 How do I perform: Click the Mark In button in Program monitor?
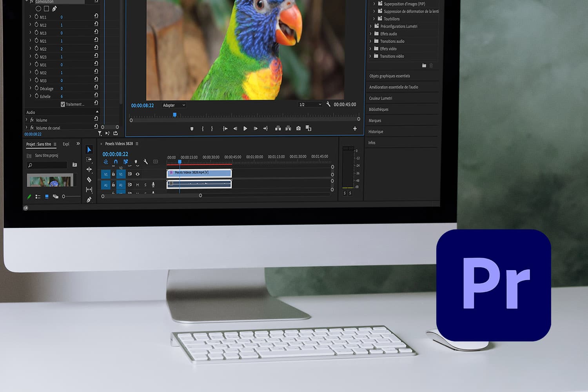(x=203, y=129)
